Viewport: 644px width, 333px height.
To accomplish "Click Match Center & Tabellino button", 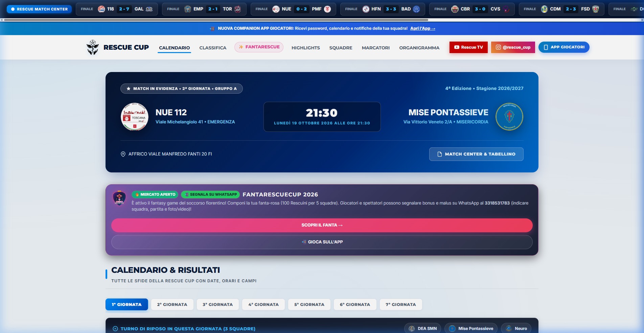I will click(x=476, y=154).
